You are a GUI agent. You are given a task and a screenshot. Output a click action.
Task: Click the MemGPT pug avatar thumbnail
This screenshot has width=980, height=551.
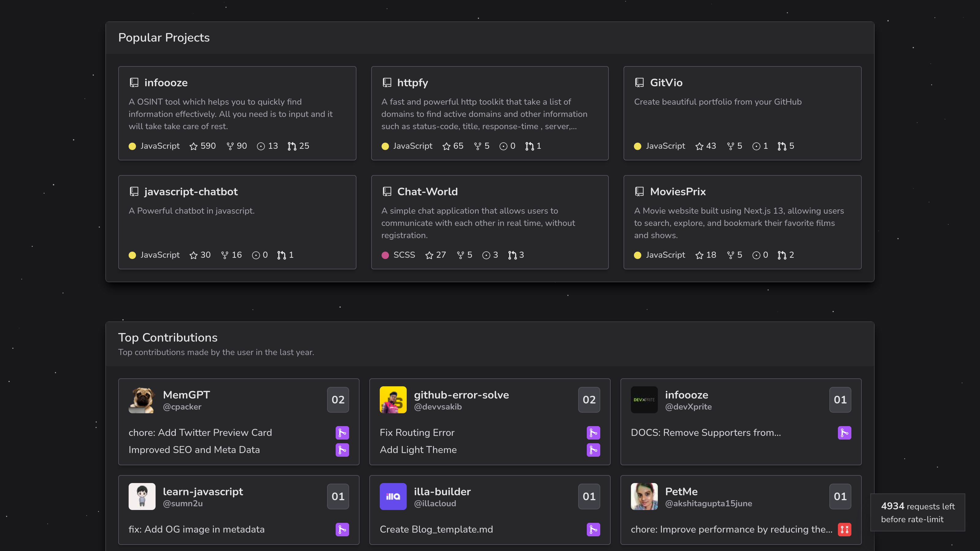click(x=142, y=400)
